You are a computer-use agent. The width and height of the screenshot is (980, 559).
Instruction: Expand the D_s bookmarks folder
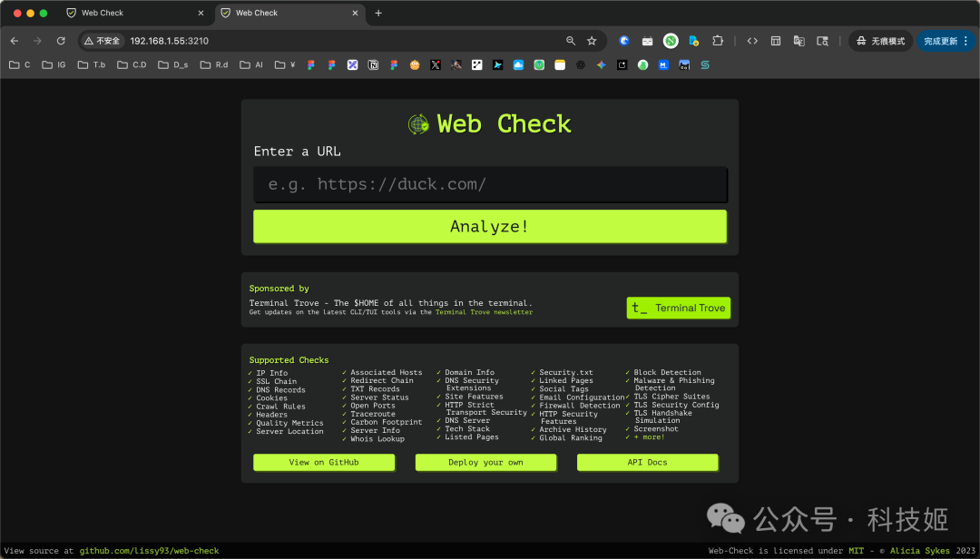(x=173, y=64)
